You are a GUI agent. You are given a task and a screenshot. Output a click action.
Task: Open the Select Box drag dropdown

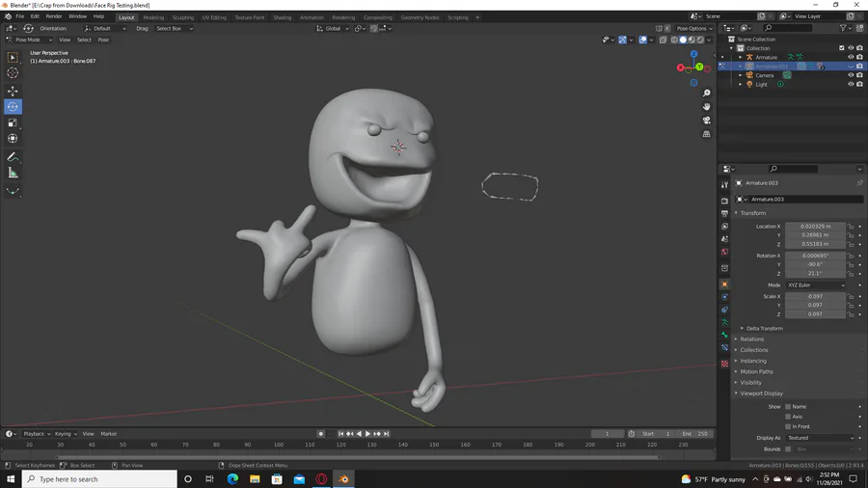[x=174, y=28]
